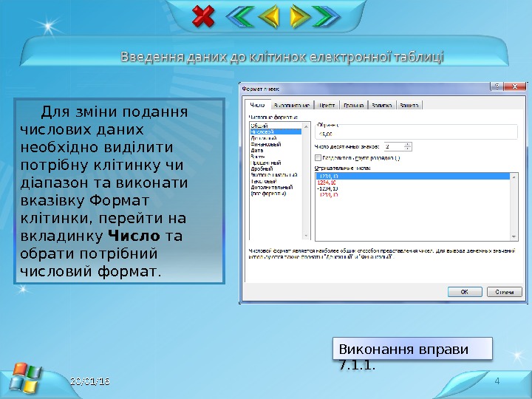Select Числовой format in list
The width and height of the screenshot is (532, 399).
click(x=276, y=132)
